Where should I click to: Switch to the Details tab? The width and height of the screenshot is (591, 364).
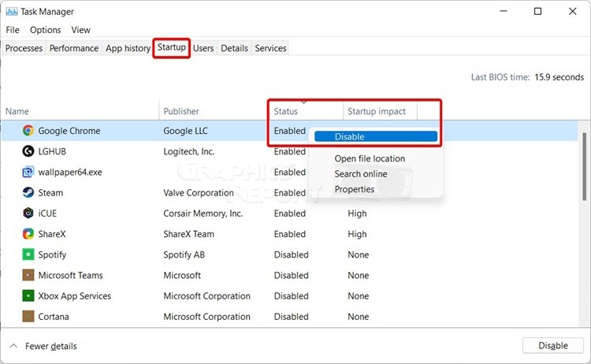pos(234,48)
